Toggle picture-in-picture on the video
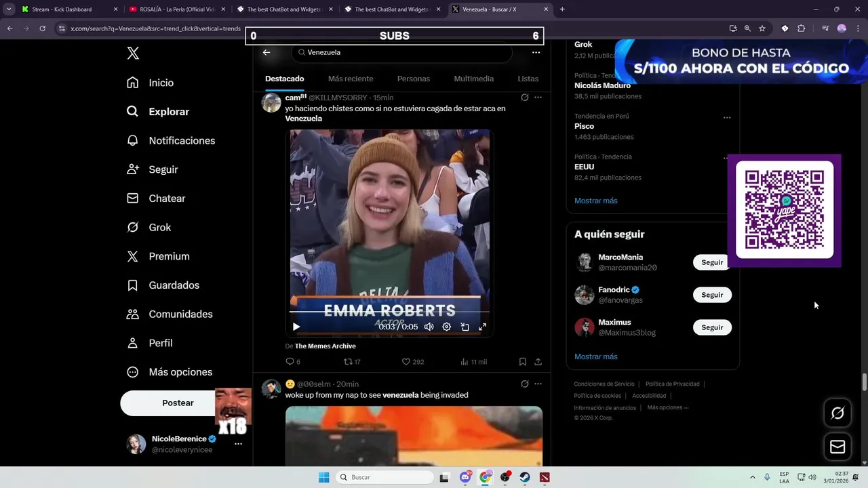Viewport: 868px width, 488px height. coord(465,327)
